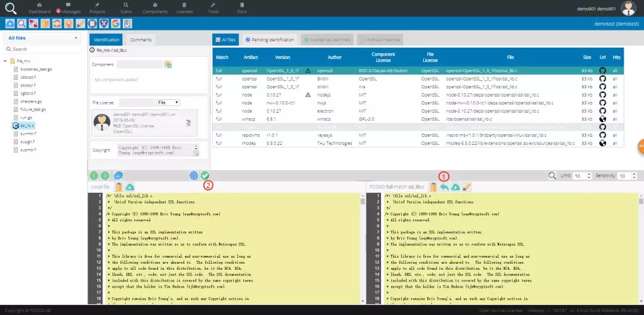This screenshot has height=315, width=644.
Task: Go to next file with green right arrow
Action: click(x=105, y=175)
